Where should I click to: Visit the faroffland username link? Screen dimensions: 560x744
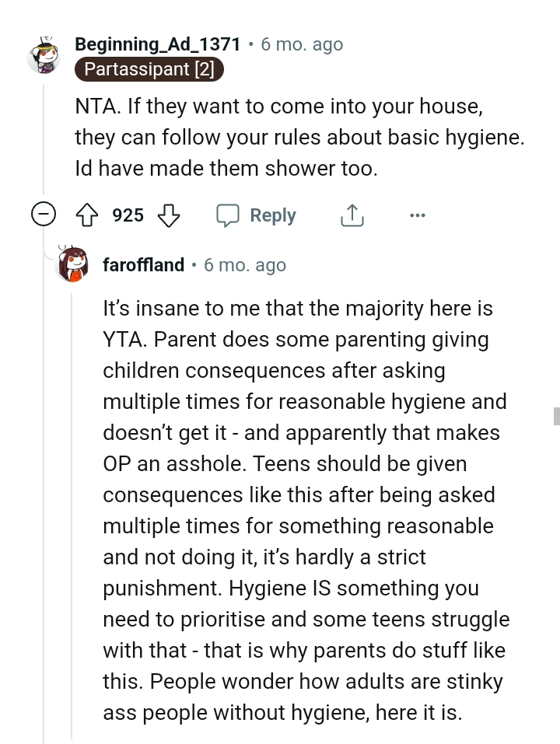pyautogui.click(x=143, y=265)
